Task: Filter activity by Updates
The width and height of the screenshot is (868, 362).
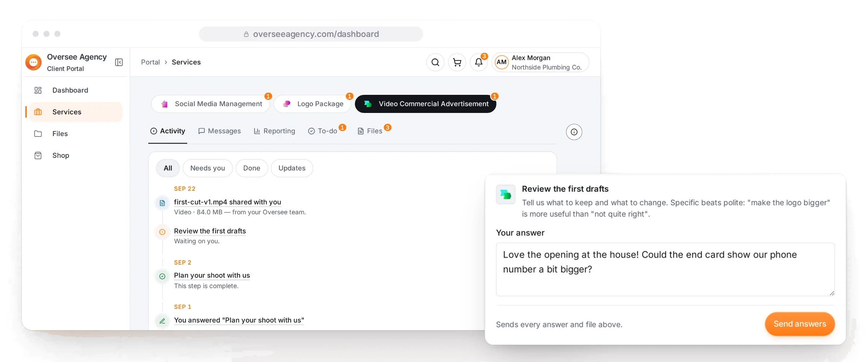Action: (x=292, y=168)
